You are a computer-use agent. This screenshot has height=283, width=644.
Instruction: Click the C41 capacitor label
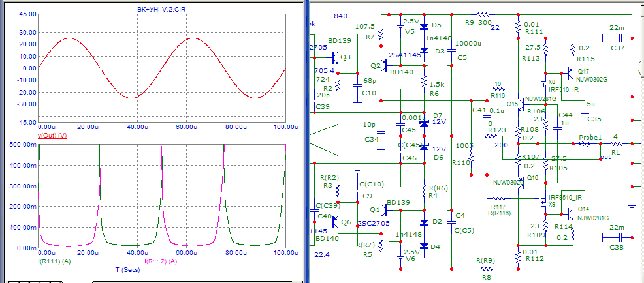[479, 110]
